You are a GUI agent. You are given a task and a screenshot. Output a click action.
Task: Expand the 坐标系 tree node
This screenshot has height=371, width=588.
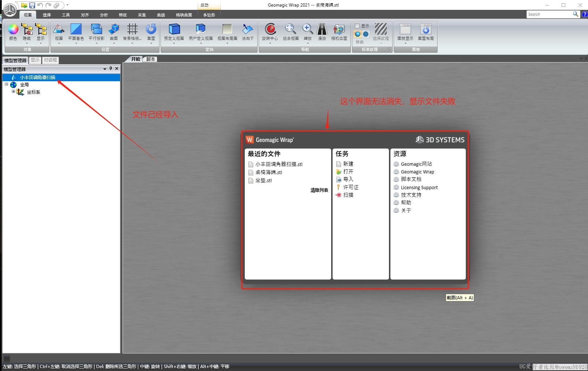[13, 91]
